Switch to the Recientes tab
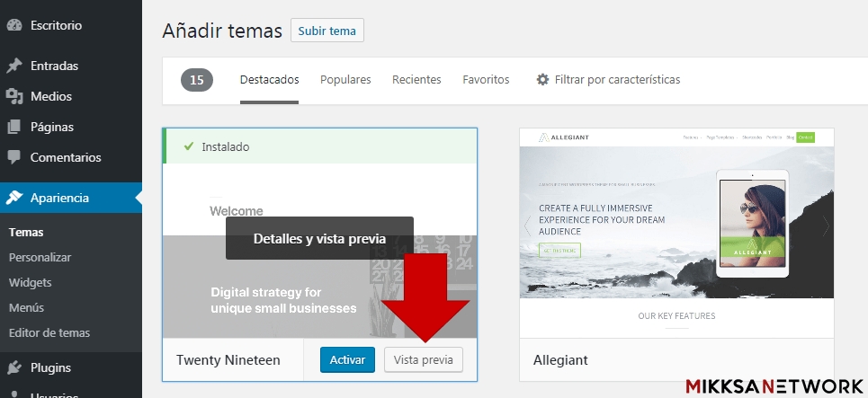The width and height of the screenshot is (868, 398). (x=416, y=80)
